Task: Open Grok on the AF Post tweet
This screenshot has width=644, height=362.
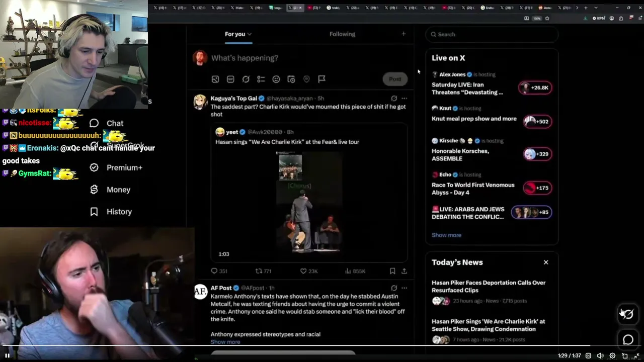Action: [x=394, y=288]
